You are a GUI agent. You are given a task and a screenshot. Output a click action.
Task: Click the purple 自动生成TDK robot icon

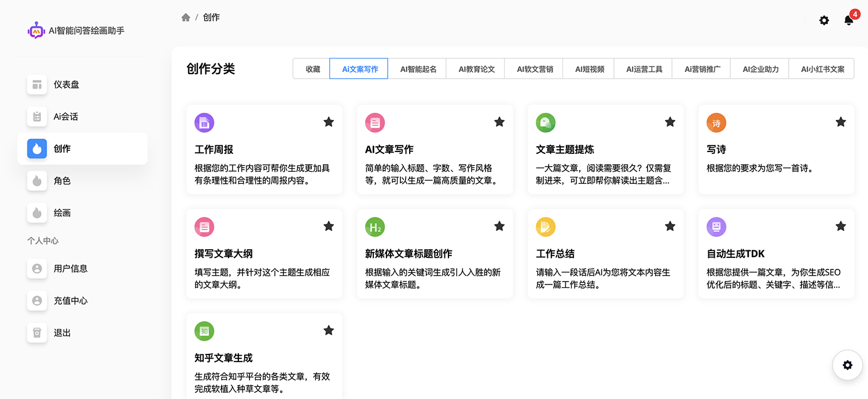[x=716, y=227]
